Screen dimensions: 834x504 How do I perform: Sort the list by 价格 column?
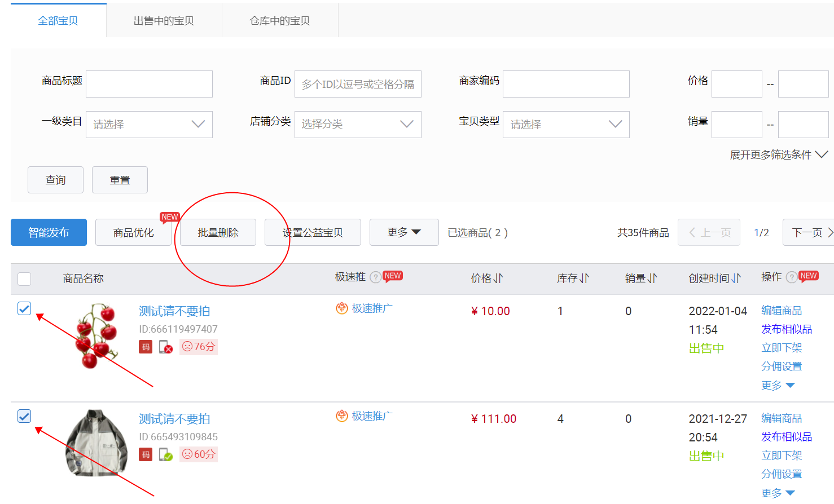coord(487,278)
